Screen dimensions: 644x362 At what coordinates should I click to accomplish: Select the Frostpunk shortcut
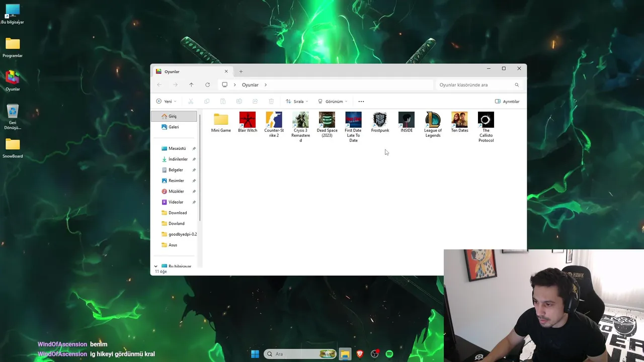click(x=380, y=122)
